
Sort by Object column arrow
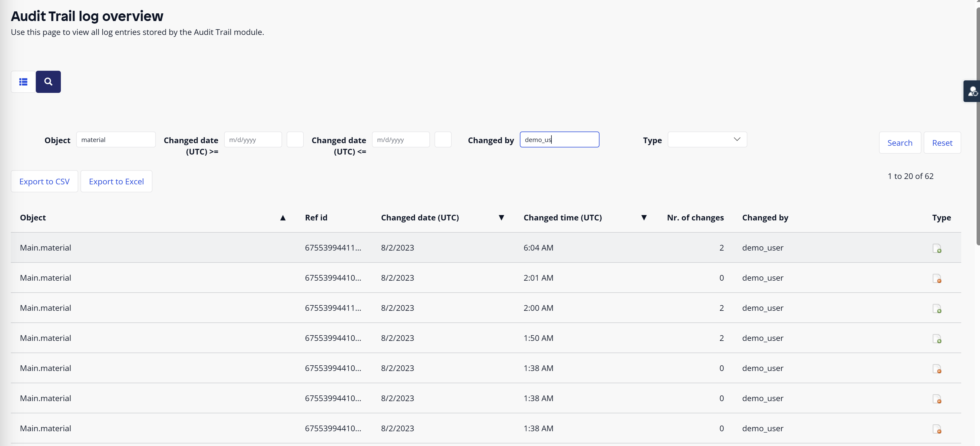pyautogui.click(x=283, y=218)
